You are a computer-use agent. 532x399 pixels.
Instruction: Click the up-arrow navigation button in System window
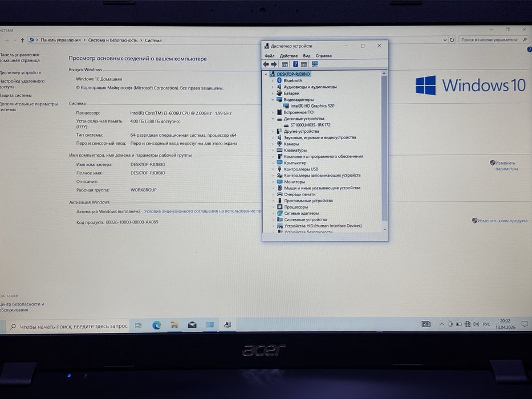click(22, 40)
